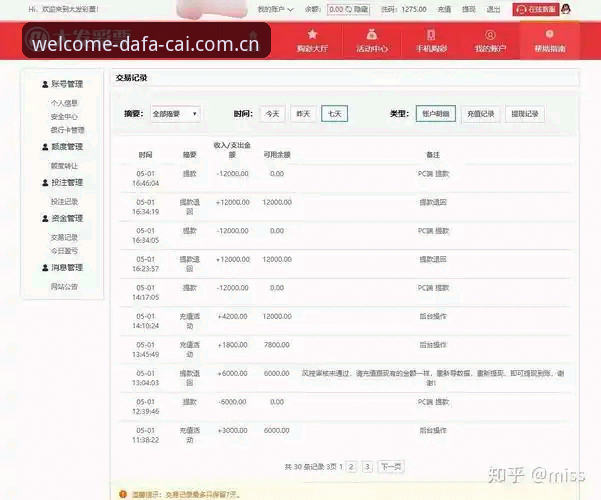Open the 全部摘要 summary dropdown
Screen dimensions: 601x500
point(175,114)
